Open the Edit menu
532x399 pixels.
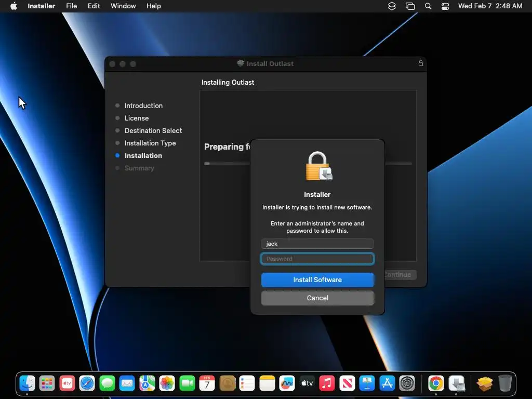94,6
